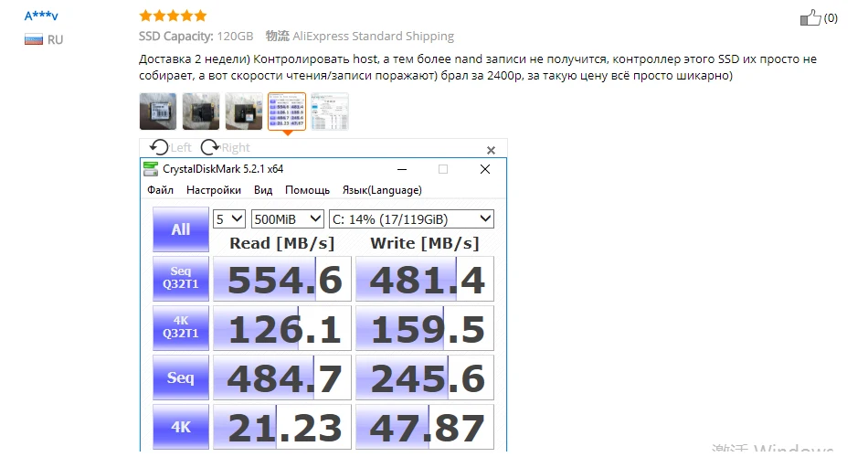Maximize the CrystalDiskMark window
The height and width of the screenshot is (457, 868).
[443, 169]
